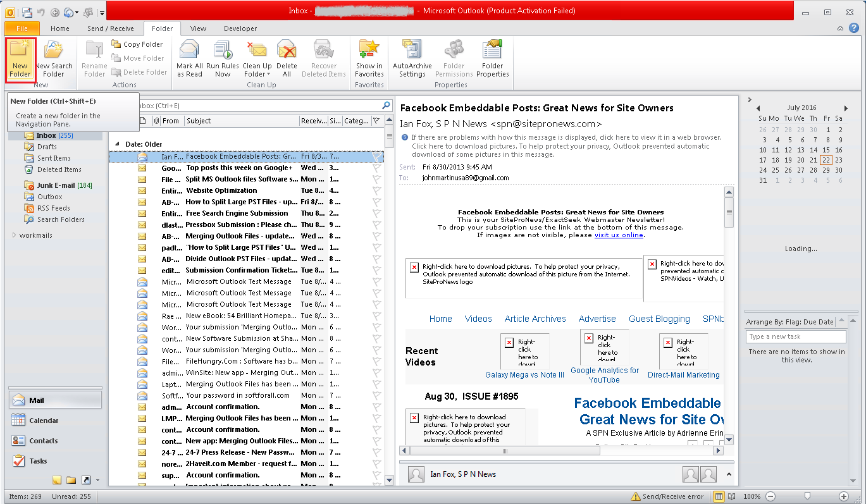Toggle flag on Facebook Embeddable Posts message

tap(376, 156)
